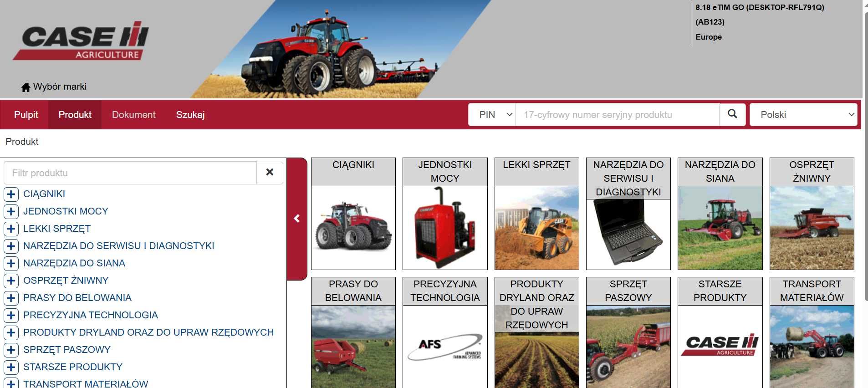868x388 pixels.
Task: Expand the JEDNOSTKI MOCY tree node
Action: point(11,211)
